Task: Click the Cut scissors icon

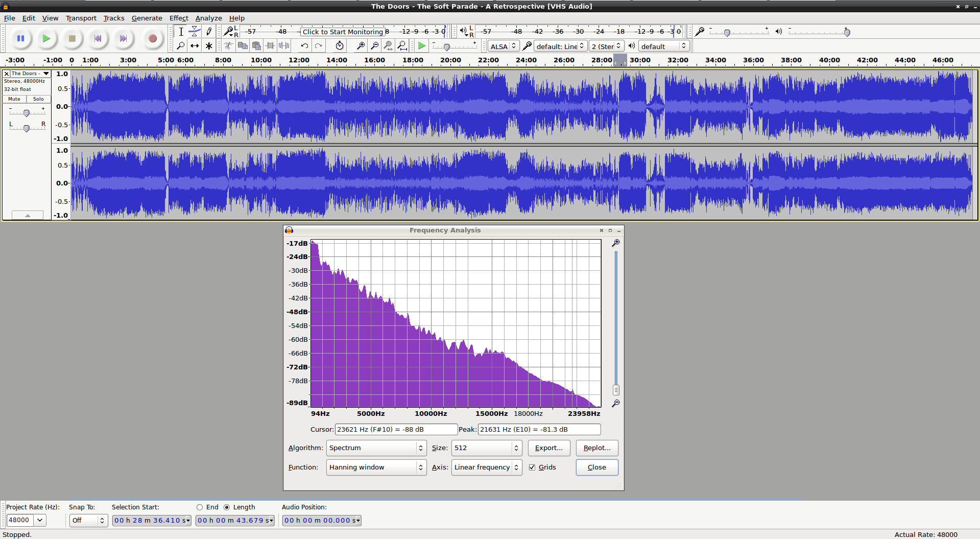Action: (228, 45)
